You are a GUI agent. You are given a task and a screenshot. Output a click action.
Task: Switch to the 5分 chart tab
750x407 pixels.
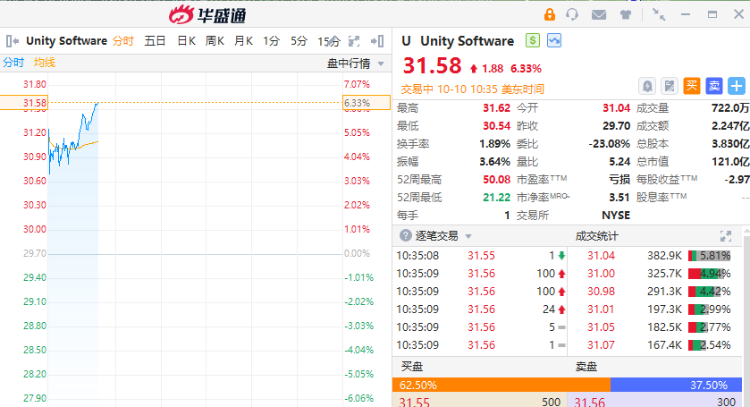pyautogui.click(x=298, y=41)
